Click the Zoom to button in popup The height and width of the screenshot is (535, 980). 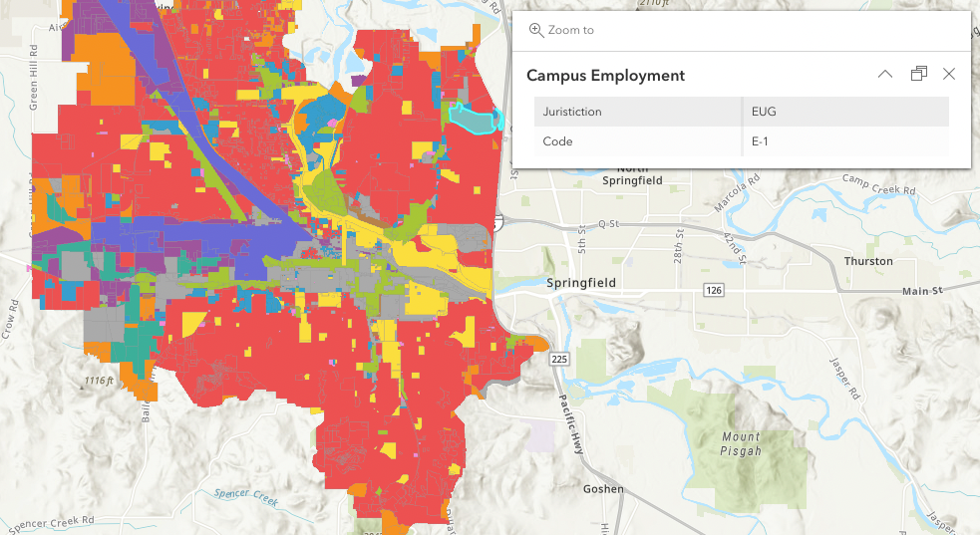click(x=561, y=30)
